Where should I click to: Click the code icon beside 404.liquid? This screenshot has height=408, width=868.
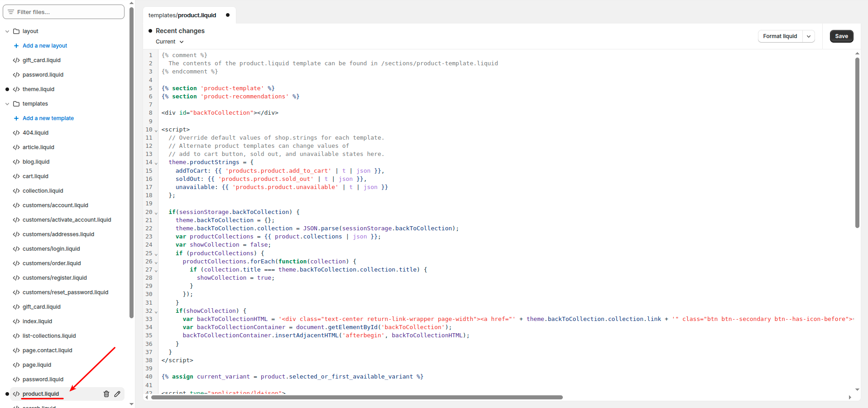[16, 133]
